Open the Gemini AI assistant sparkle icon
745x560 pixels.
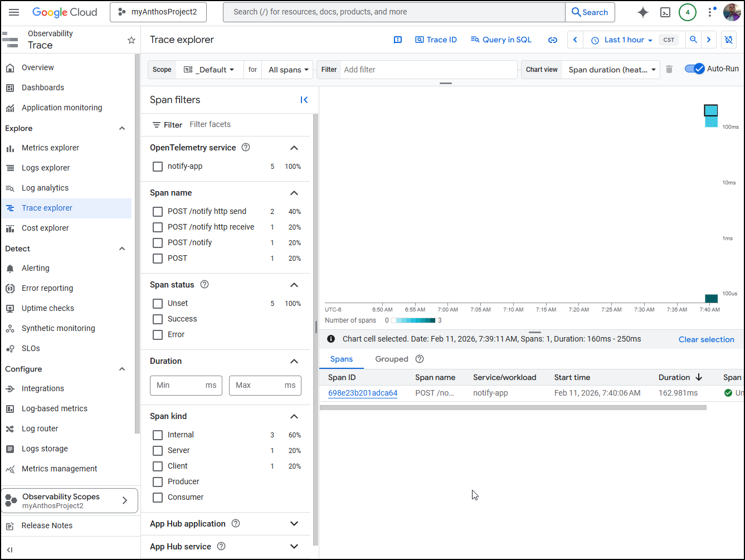pos(642,12)
